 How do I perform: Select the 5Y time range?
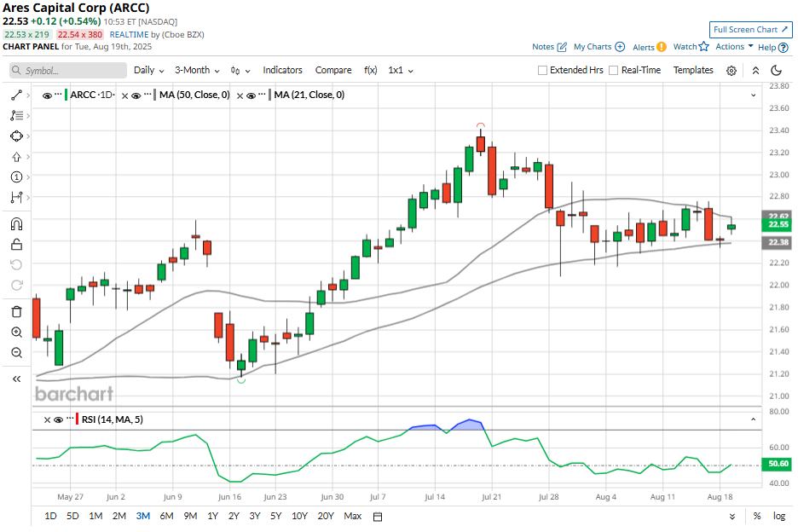point(276,516)
